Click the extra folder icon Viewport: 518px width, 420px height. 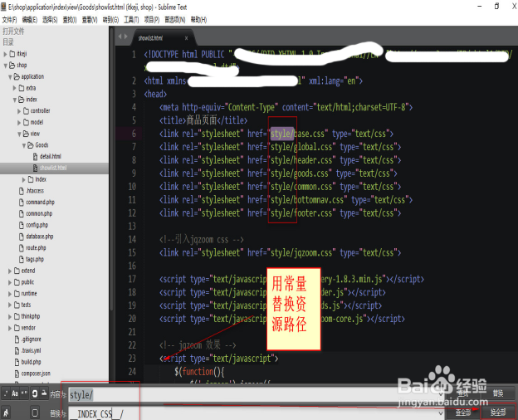(22, 88)
